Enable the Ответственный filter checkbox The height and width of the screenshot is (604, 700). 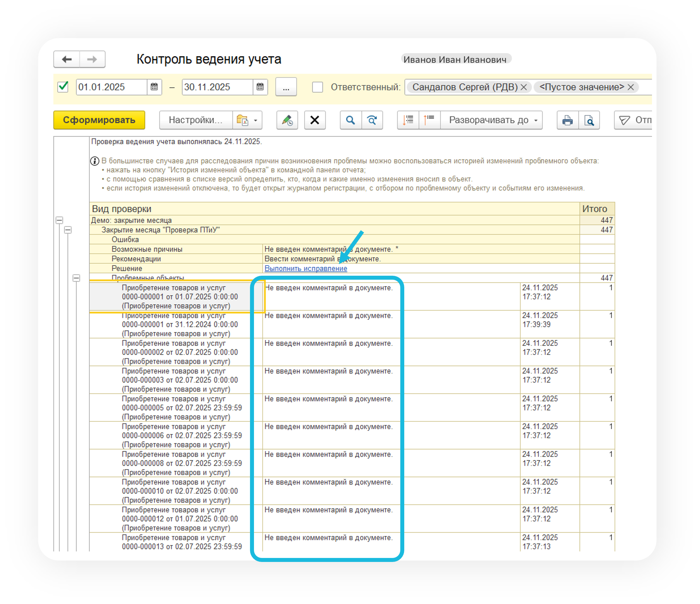tap(317, 87)
